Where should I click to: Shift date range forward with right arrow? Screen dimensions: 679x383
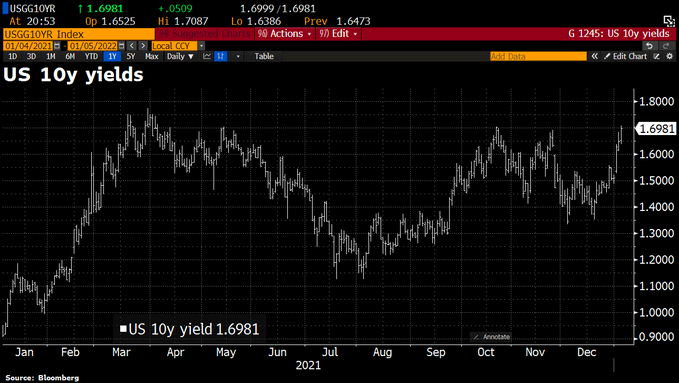(143, 46)
